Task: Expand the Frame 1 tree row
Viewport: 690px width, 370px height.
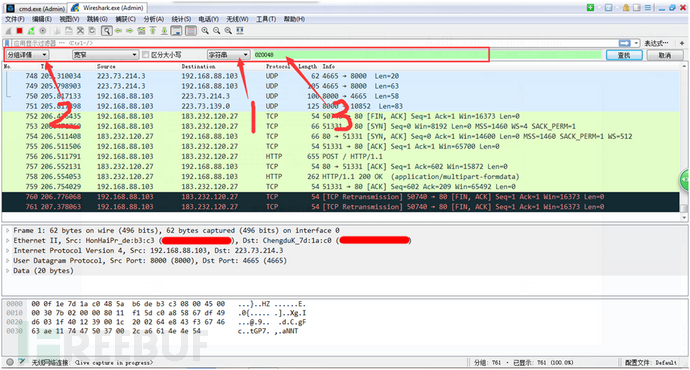Action: click(7, 231)
